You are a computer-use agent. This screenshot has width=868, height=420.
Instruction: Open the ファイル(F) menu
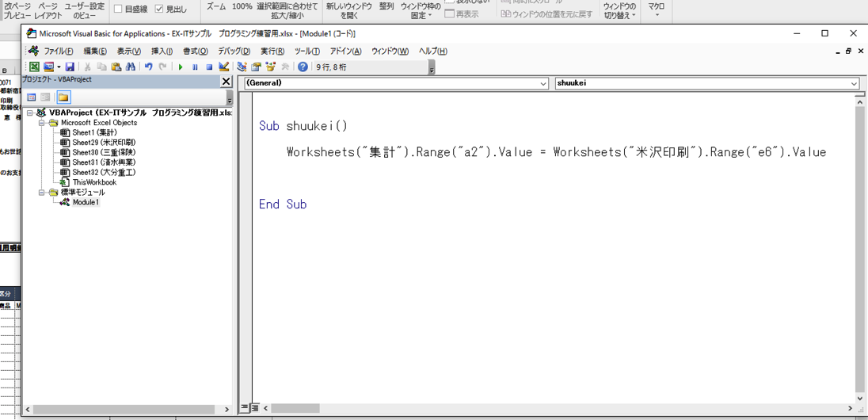tap(58, 51)
